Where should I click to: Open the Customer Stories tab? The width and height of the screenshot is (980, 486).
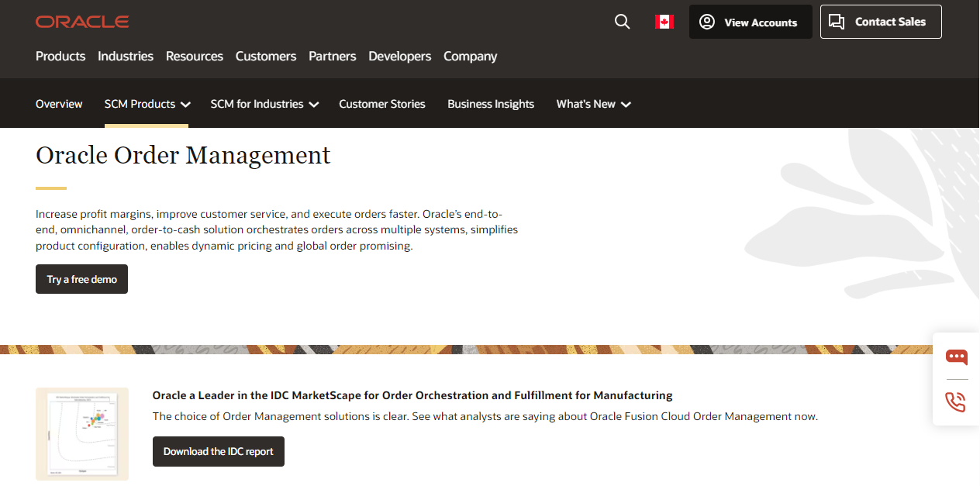tap(382, 104)
